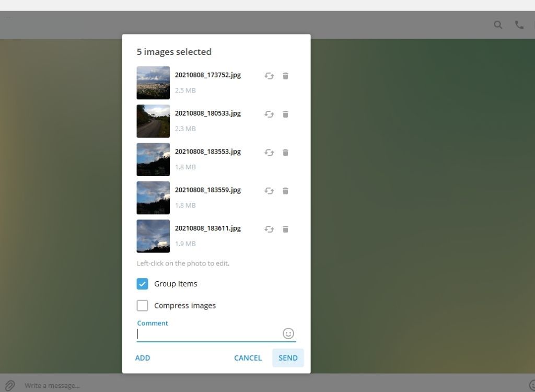Remove 20210808_173752.jpg with the trash icon
This screenshot has width=535, height=392.
click(x=286, y=76)
